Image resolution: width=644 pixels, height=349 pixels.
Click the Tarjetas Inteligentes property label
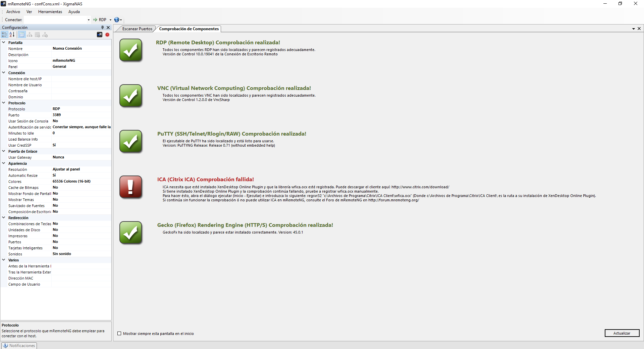pyautogui.click(x=25, y=248)
